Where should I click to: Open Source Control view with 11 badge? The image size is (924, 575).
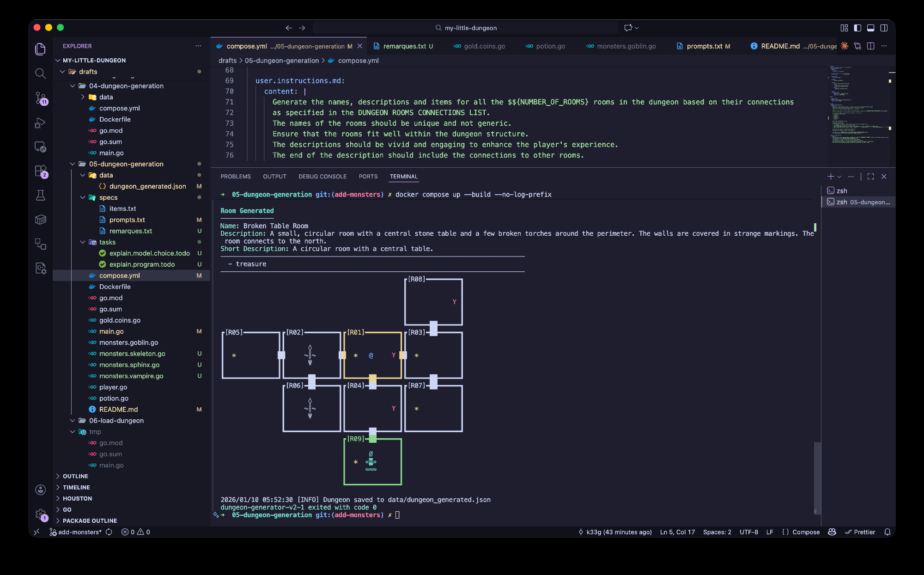pyautogui.click(x=41, y=98)
